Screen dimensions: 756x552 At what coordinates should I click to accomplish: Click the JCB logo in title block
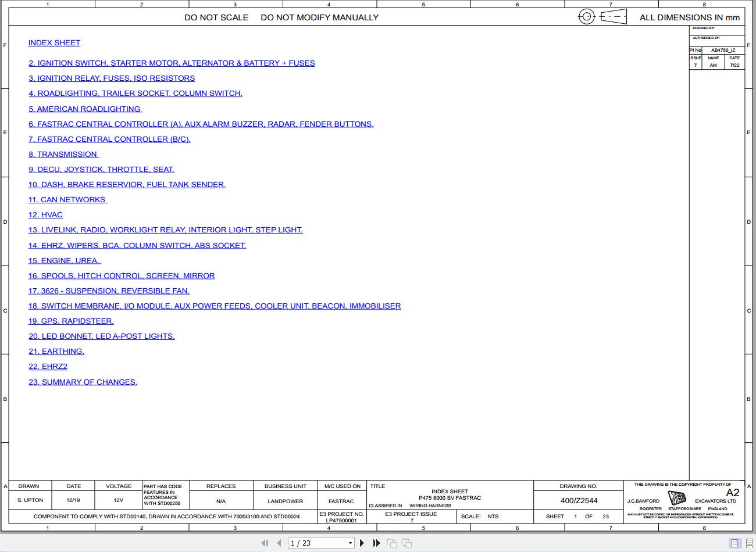[x=677, y=498]
